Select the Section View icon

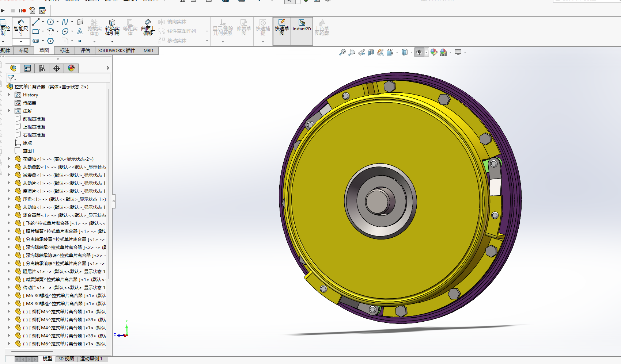[371, 53]
